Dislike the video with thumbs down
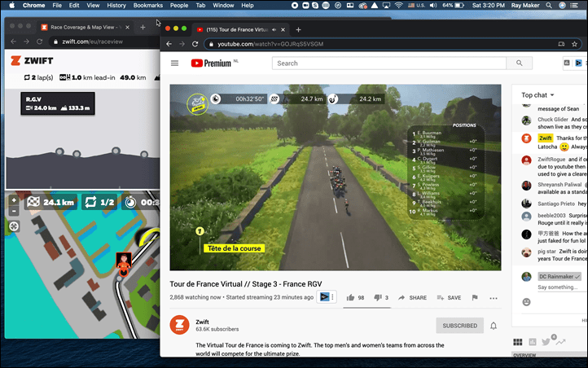Viewport: 588px width, 368px height. [x=378, y=297]
